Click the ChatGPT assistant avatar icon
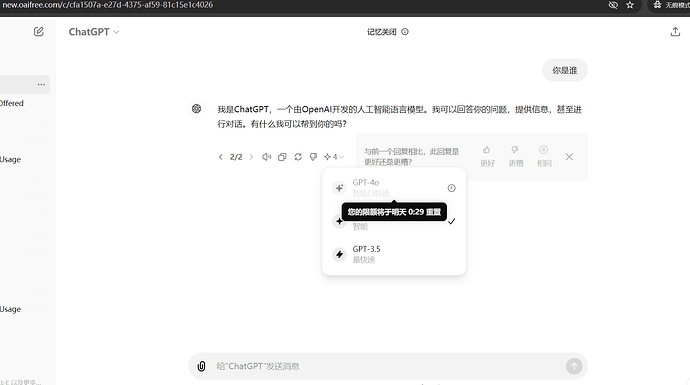This screenshot has width=690, height=385. point(196,109)
